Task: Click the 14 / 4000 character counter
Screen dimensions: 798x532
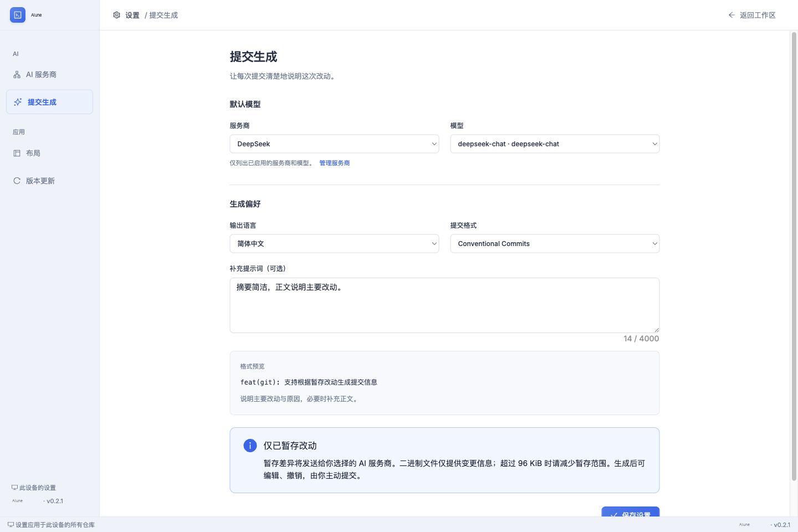Action: point(641,339)
